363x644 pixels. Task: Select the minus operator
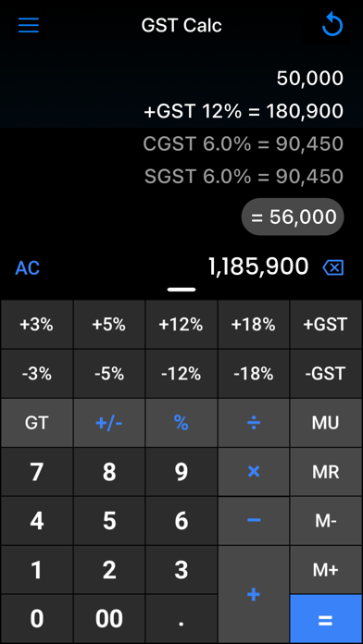coord(254,520)
